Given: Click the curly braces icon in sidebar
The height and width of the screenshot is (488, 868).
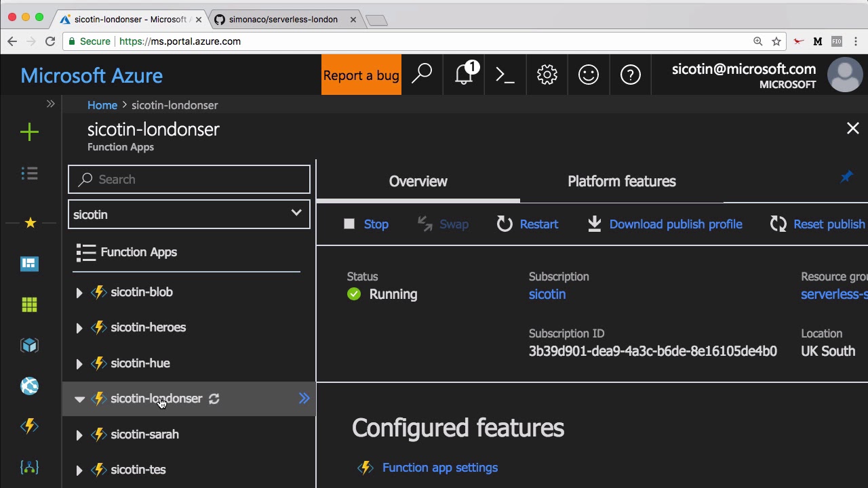Looking at the screenshot, I should [x=29, y=468].
